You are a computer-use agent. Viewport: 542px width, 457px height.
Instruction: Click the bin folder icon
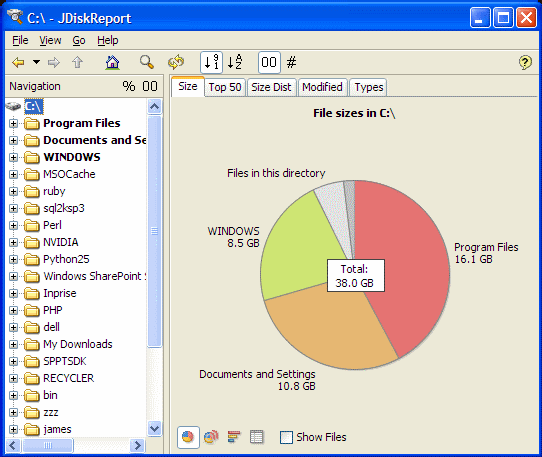pyautogui.click(x=32, y=395)
